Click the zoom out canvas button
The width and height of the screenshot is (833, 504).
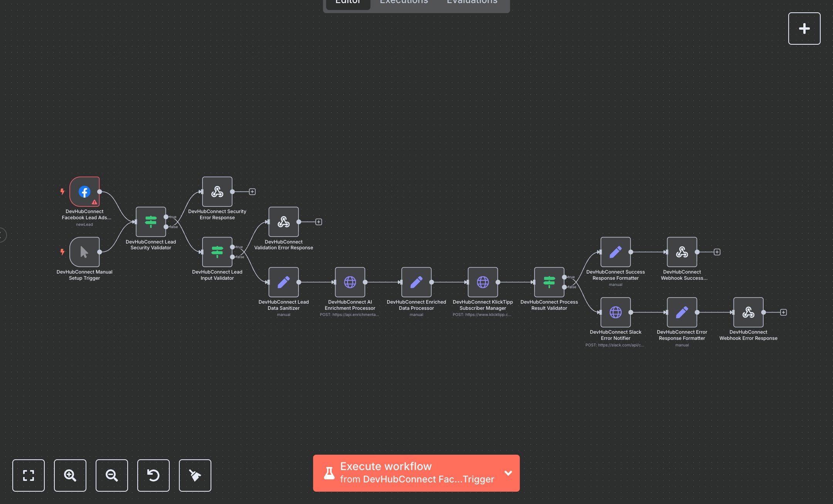112,475
